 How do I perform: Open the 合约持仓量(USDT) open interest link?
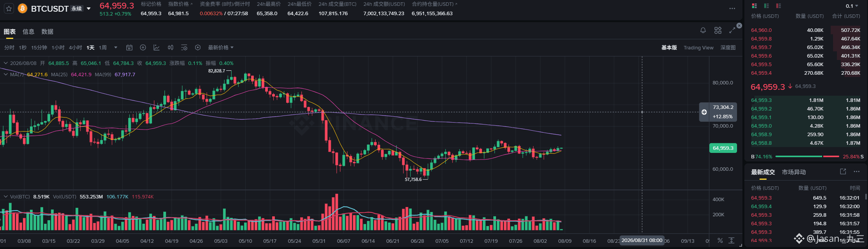tap(434, 4)
